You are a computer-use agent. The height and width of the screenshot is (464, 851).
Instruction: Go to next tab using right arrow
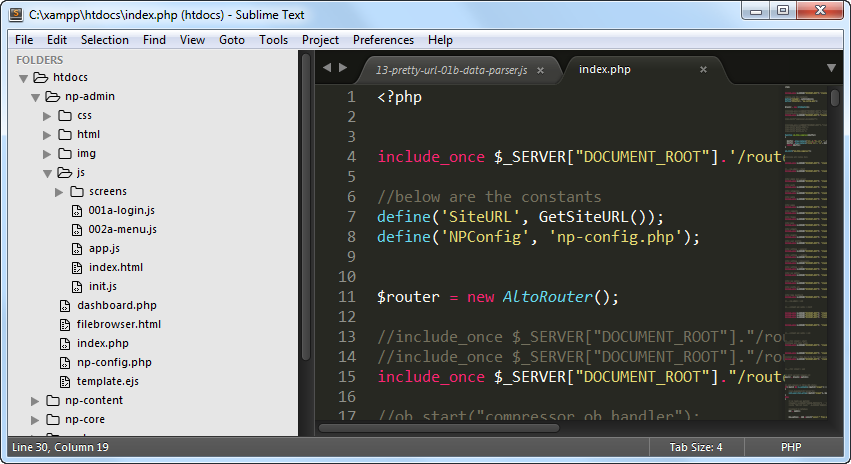[344, 68]
